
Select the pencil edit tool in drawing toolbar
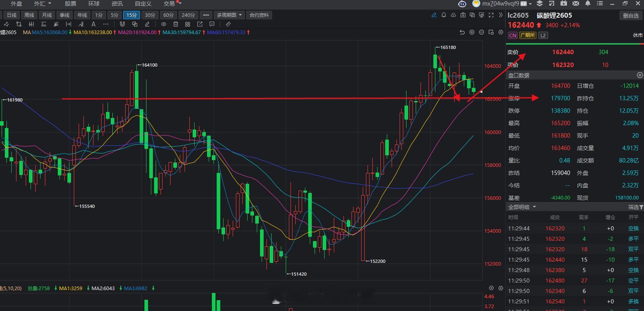[x=147, y=24]
